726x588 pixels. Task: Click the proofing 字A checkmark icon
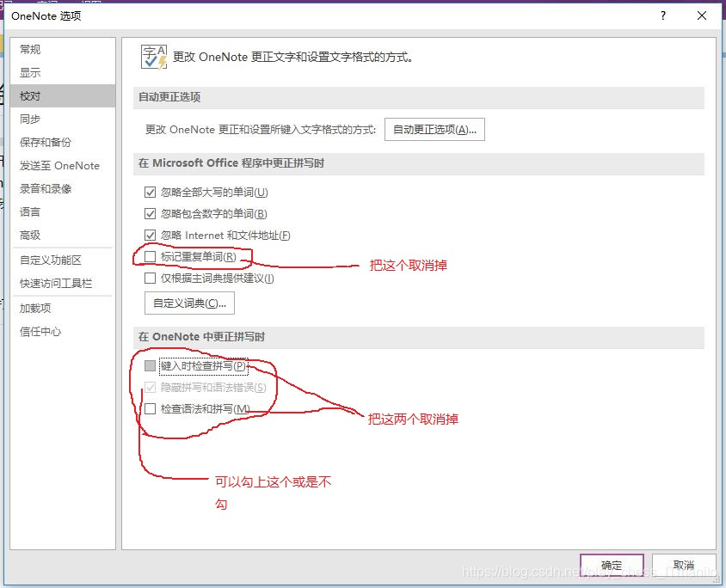(x=154, y=57)
